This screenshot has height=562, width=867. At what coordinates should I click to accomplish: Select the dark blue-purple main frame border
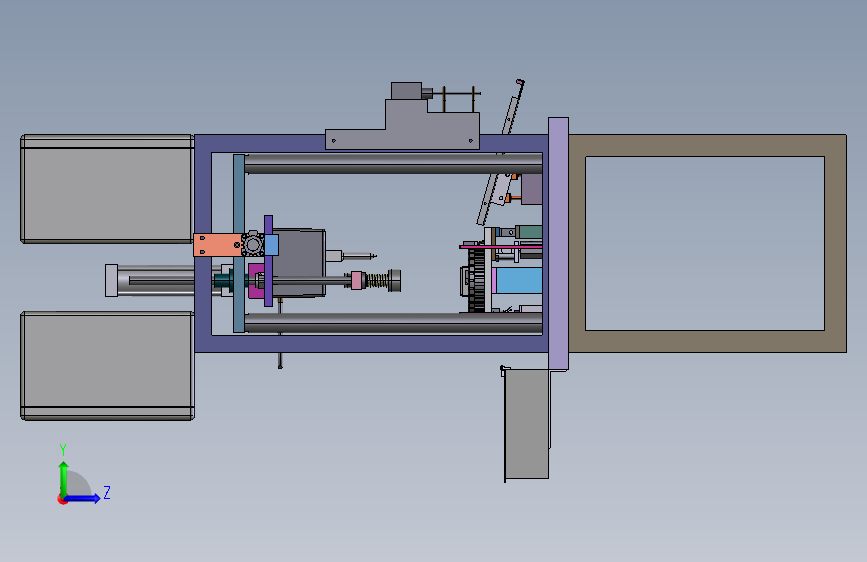pyautogui.click(x=370, y=344)
